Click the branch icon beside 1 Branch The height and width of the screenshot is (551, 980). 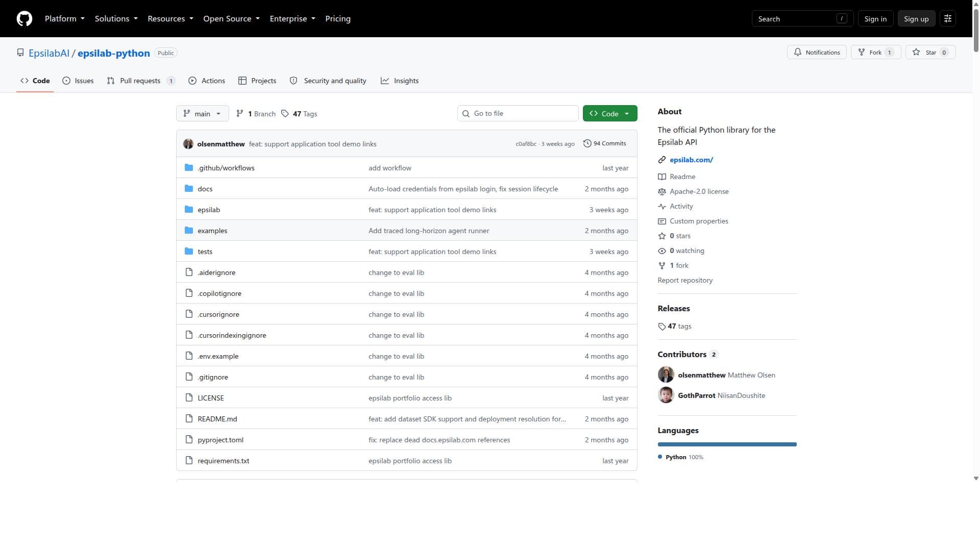240,114
